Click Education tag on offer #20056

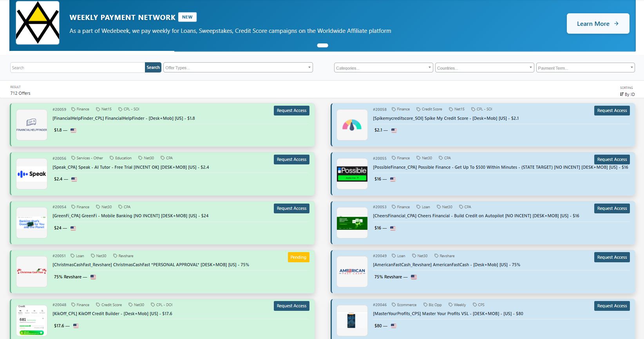point(121,158)
